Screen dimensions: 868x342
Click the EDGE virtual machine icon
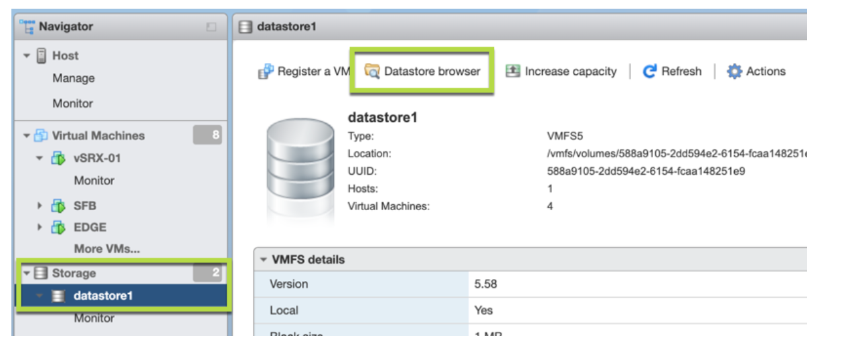coord(58,228)
